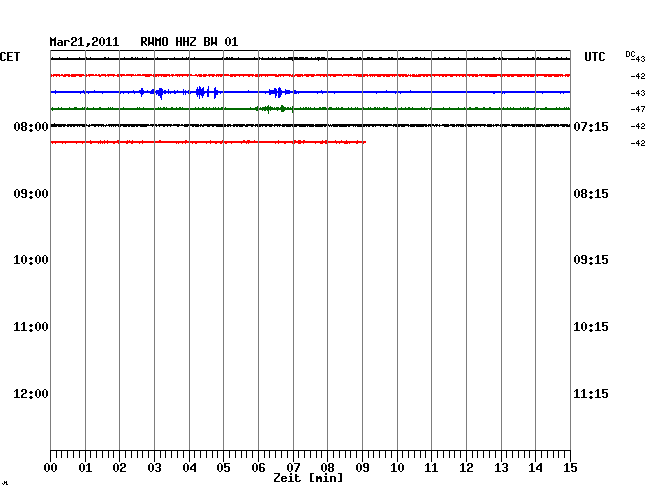Click the green seismogram trace

310,109
